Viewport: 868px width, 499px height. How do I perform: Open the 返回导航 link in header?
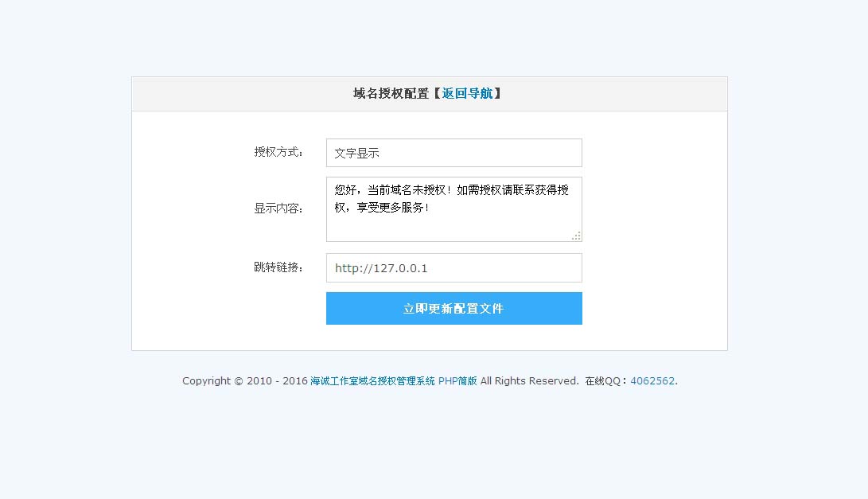tap(467, 94)
